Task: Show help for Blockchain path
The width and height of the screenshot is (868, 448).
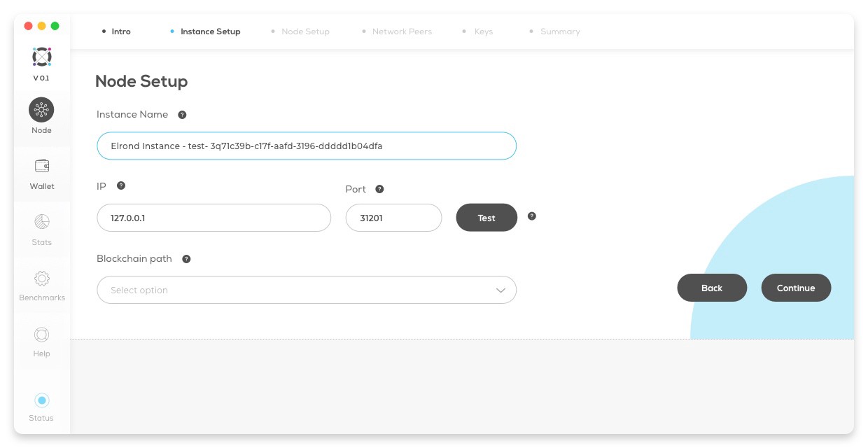Action: tap(186, 259)
